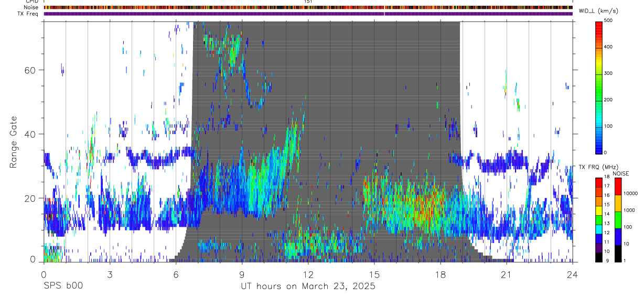Screen dimensions: 644x297
Task: Click the 'Range Gate' y-axis title
Action: [14, 143]
